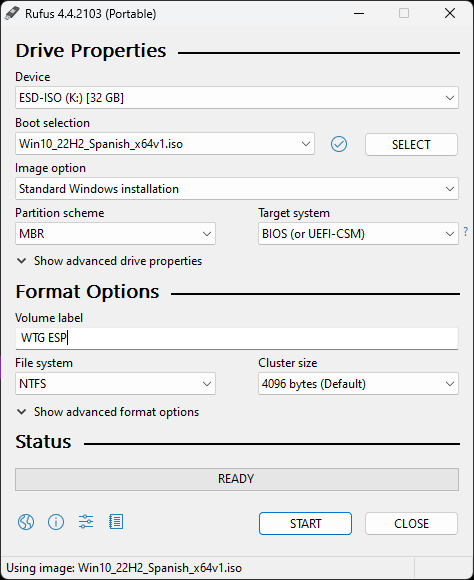Open the Cluster size dropdown
This screenshot has width=474, height=580.
coord(358,384)
